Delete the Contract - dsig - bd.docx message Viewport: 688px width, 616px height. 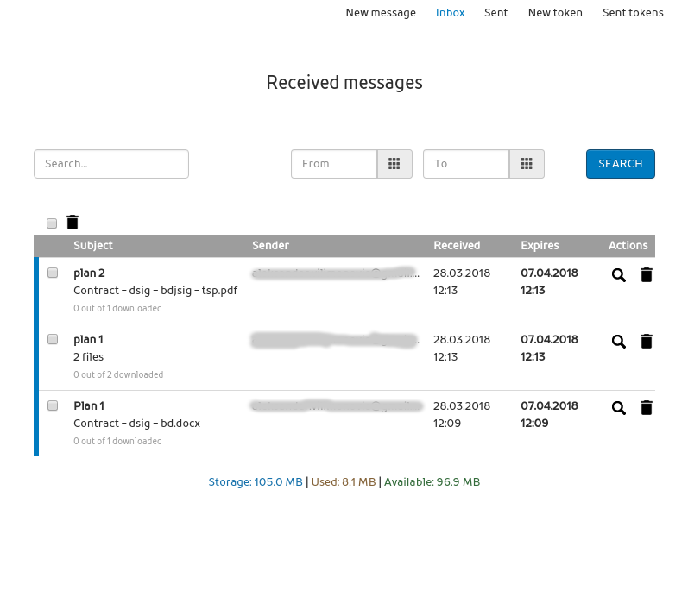click(646, 408)
